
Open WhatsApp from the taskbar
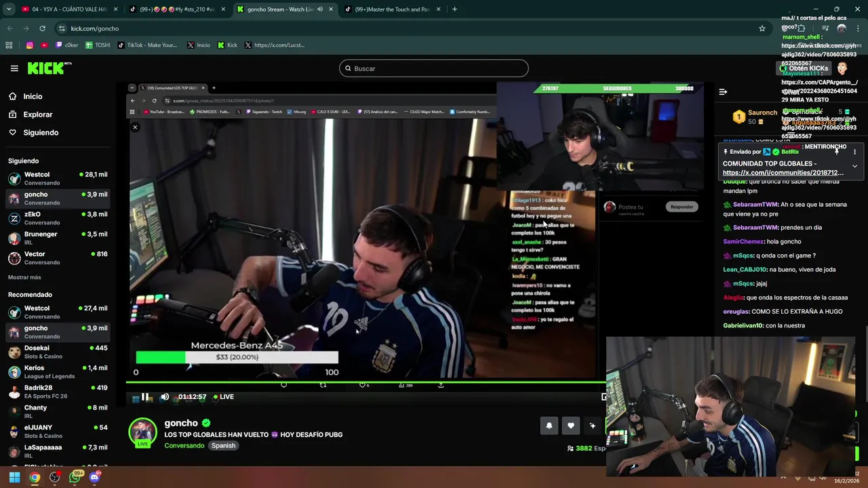pos(75,477)
